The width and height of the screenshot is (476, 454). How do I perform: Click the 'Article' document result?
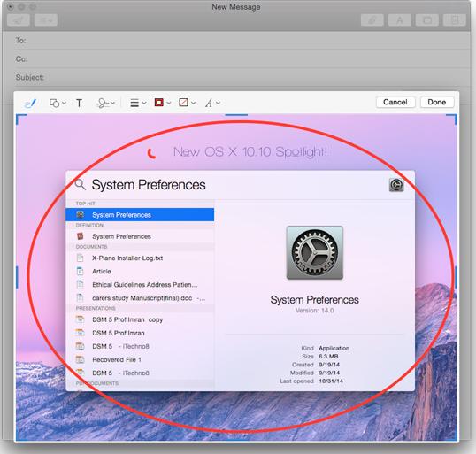coord(140,271)
